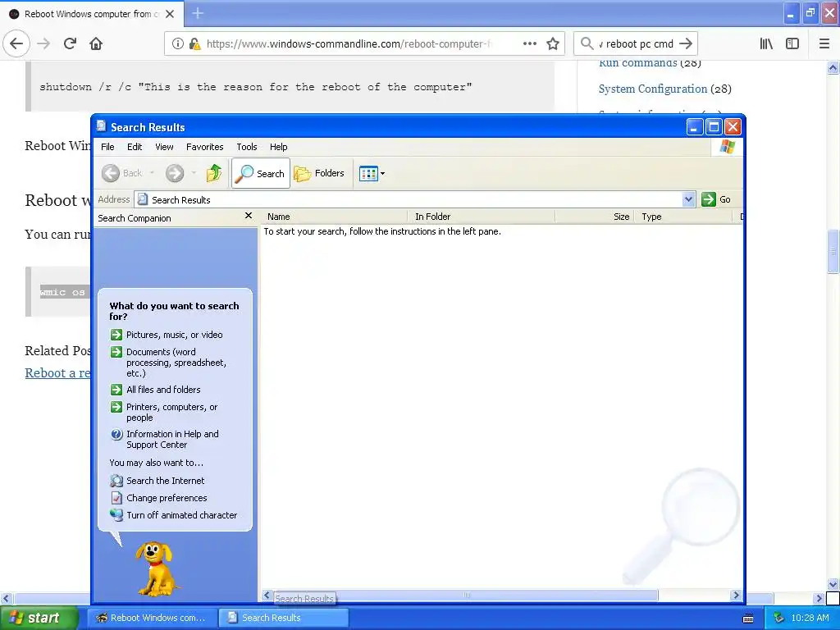This screenshot has height=630, width=840.
Task: Open the Help menu
Action: (x=279, y=147)
